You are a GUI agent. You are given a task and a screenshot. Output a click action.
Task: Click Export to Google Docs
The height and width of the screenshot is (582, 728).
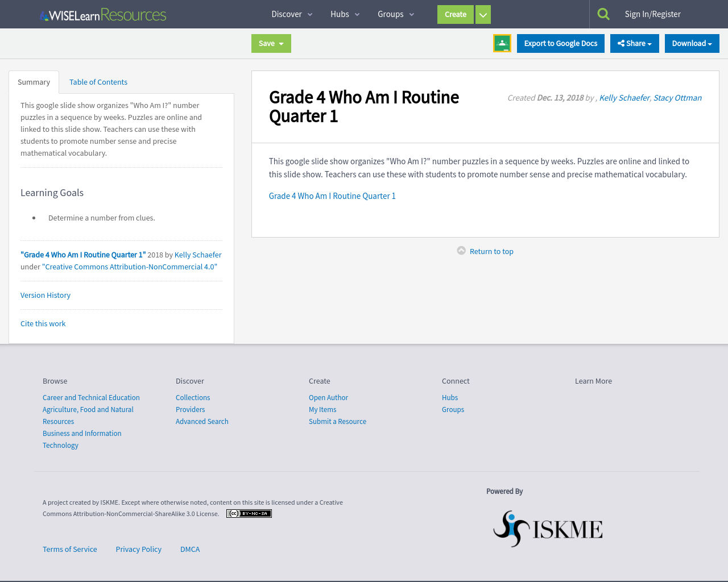coord(560,43)
